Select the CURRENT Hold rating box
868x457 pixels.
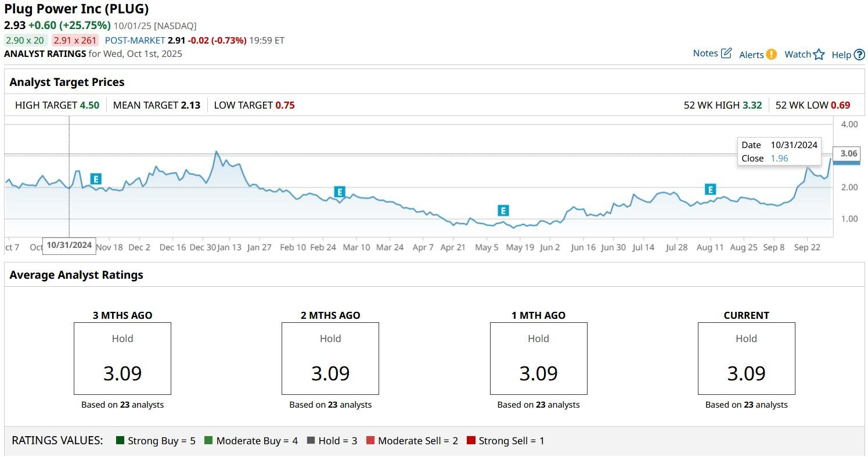pos(746,358)
